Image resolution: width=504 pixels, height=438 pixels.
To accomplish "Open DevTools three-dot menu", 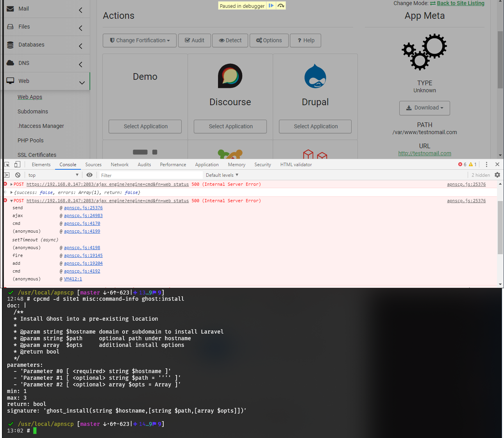I will coord(486,165).
